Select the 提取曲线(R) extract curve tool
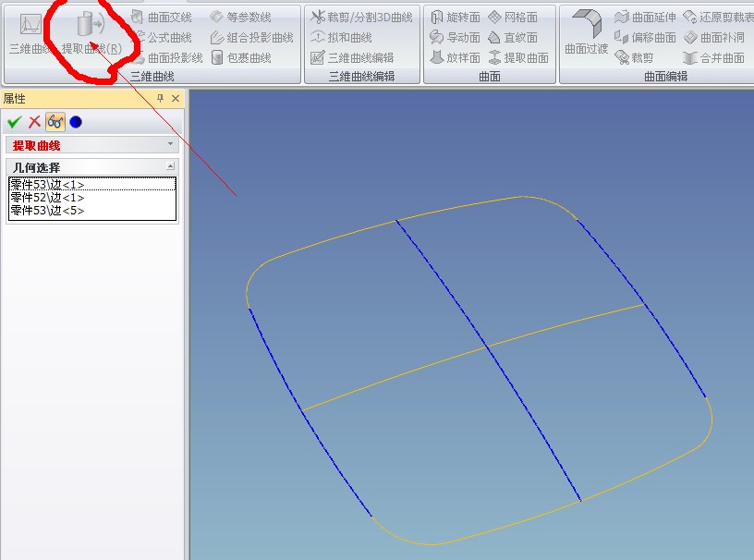The height and width of the screenshot is (560, 754). (x=91, y=32)
